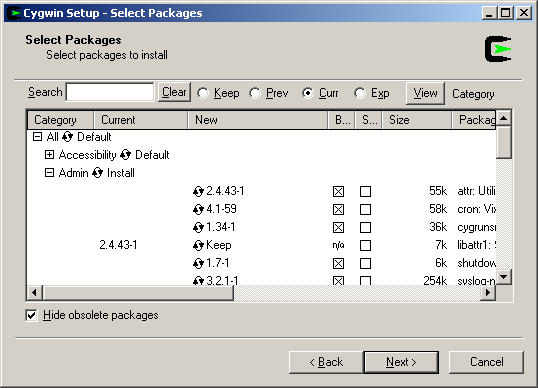Toggle Hide obsolete packages checkbox

(x=31, y=315)
